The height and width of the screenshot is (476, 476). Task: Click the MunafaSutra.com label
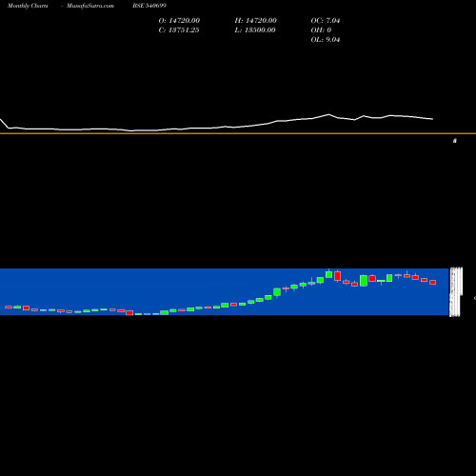90,6
